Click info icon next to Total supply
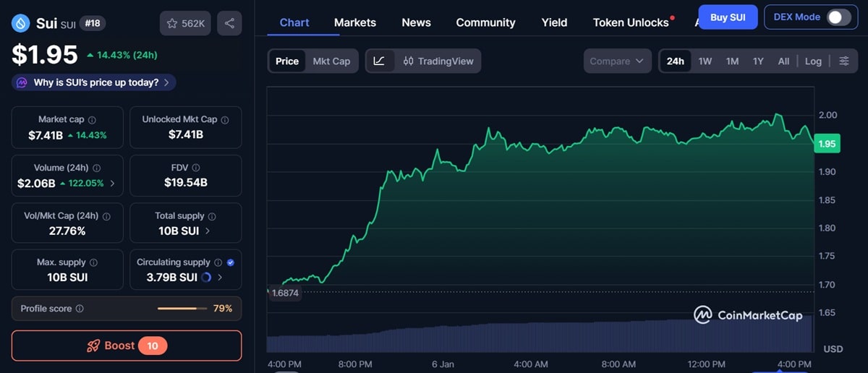The image size is (868, 373). (212, 216)
